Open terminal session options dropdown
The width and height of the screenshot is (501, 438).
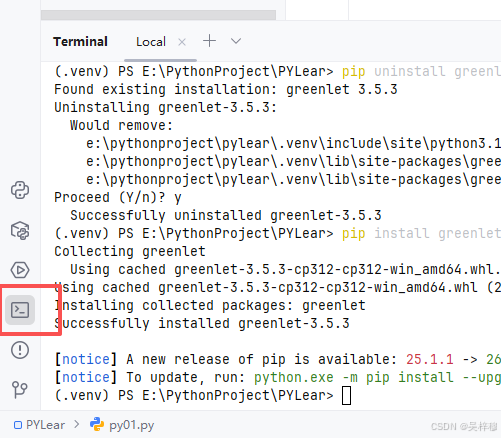236,41
